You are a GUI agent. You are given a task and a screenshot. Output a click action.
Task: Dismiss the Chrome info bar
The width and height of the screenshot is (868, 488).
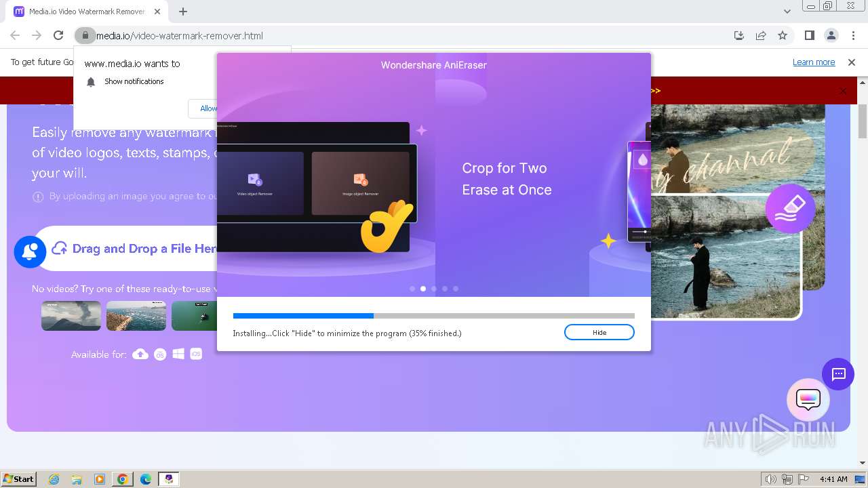tap(852, 62)
